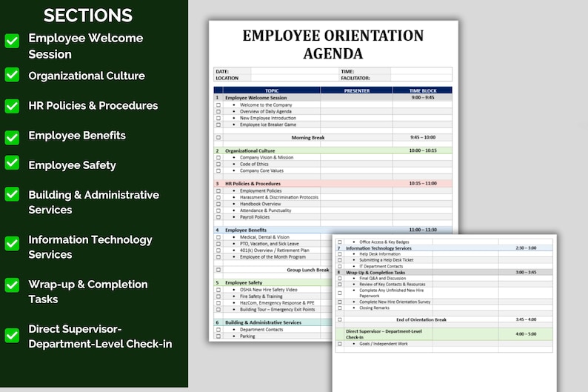Tick the checkbox for New Employee Introduction
This screenshot has width=588, height=392.
218,118
